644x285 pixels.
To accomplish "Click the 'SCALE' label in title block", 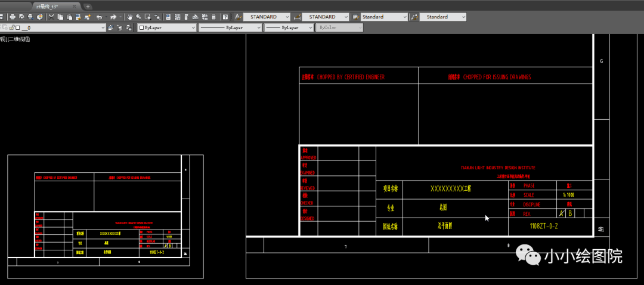I will (528, 195).
